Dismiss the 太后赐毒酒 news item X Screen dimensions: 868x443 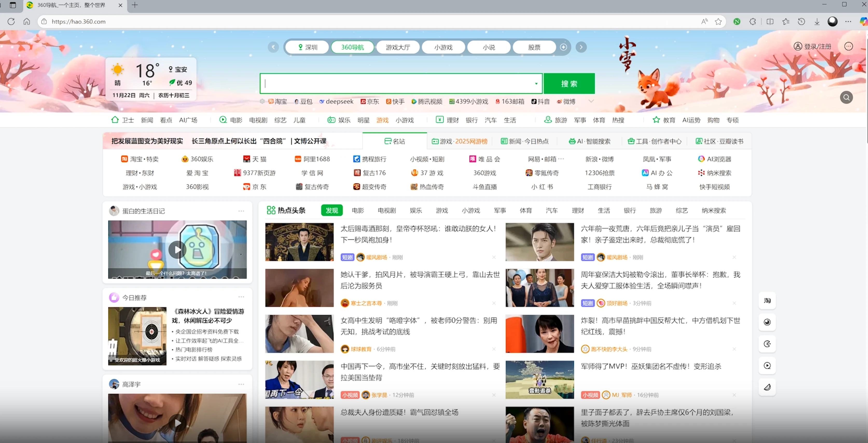click(x=494, y=257)
